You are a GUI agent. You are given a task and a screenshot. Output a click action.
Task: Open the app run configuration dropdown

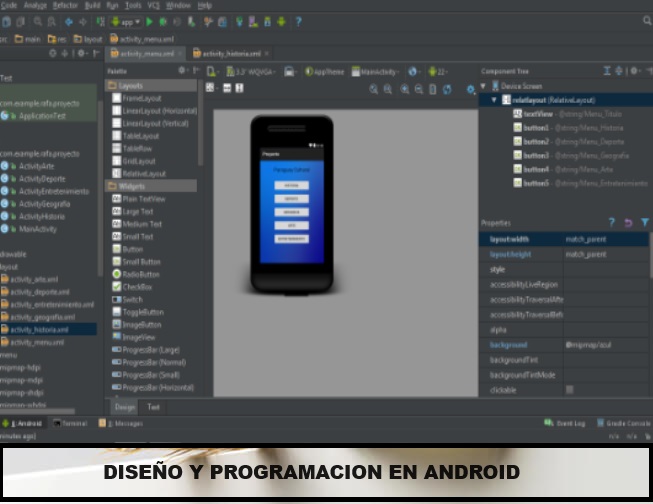point(123,20)
